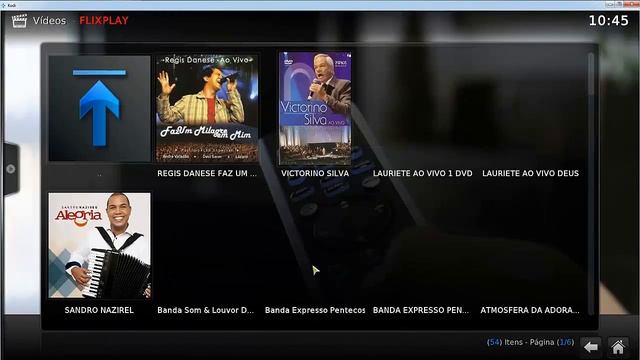Select 'BANDA EXPRESSO PEN...' item

421,310
